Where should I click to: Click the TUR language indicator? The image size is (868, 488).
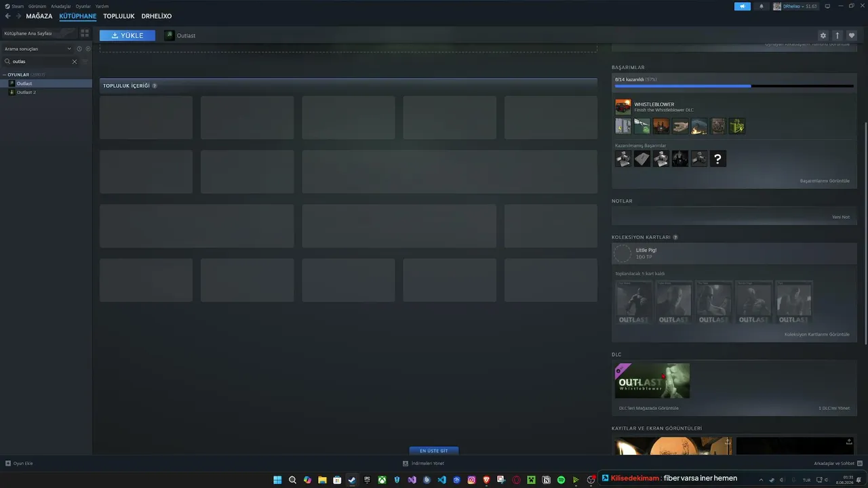click(806, 480)
